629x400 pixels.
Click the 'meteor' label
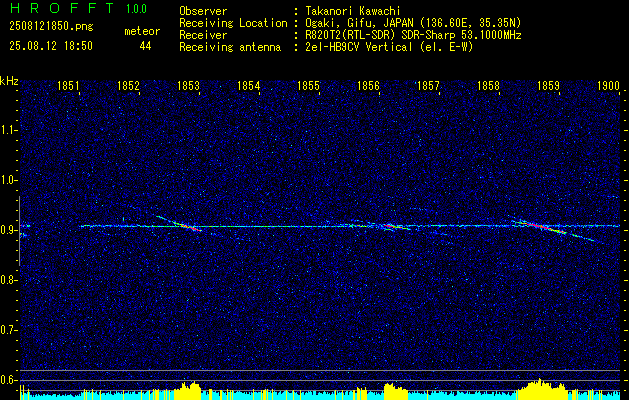(142, 31)
